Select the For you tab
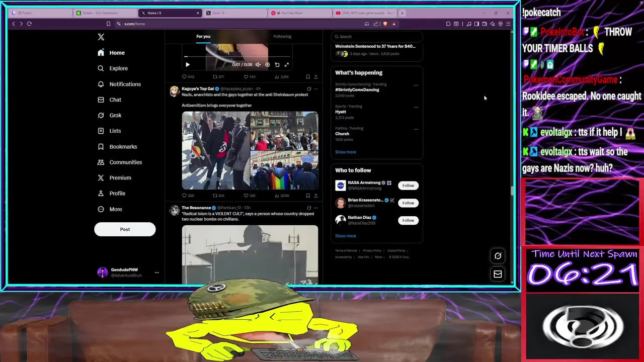 [203, 36]
